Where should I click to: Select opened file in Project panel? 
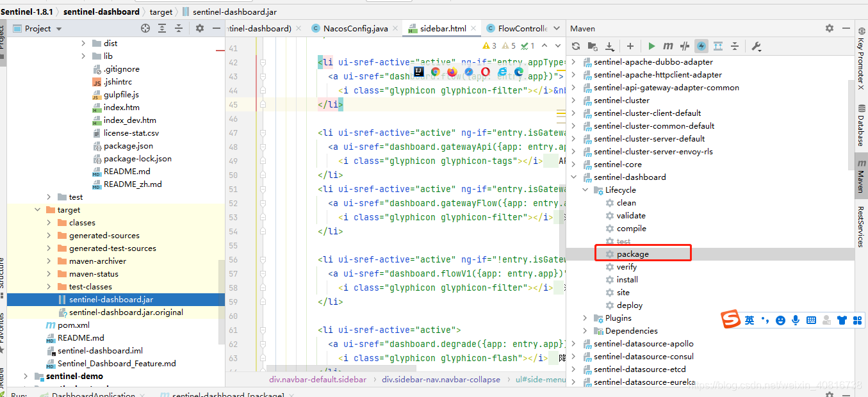(145, 28)
